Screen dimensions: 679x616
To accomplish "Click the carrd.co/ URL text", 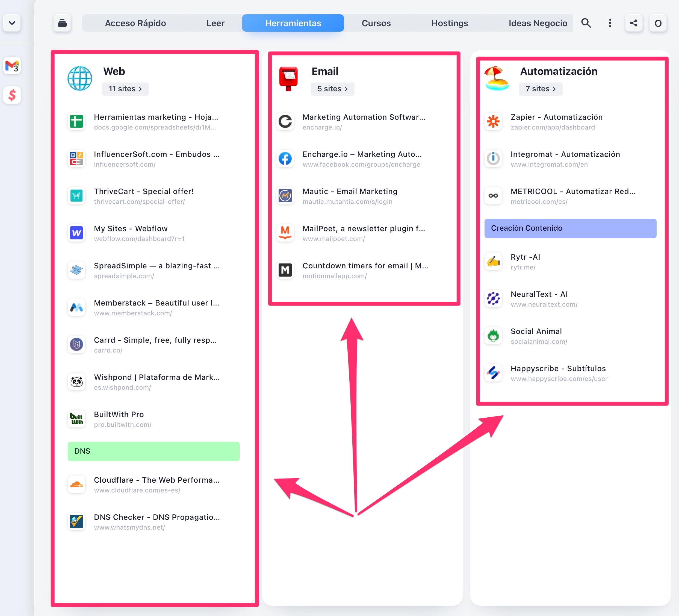I will pyautogui.click(x=108, y=350).
